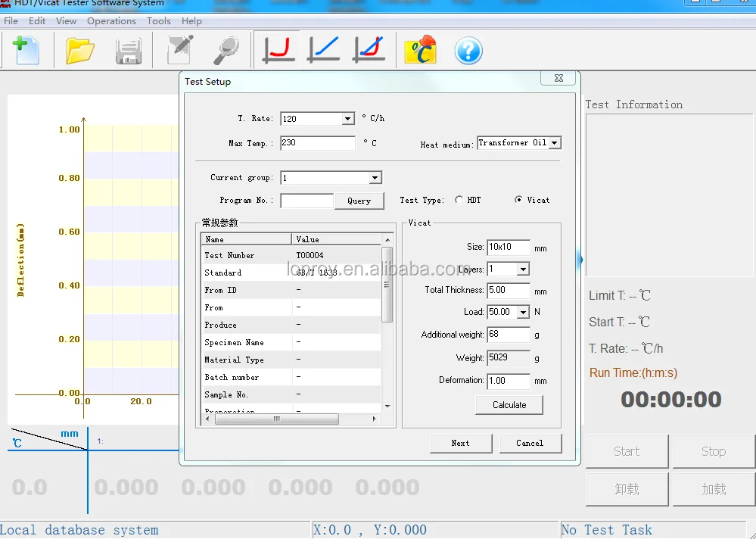The width and height of the screenshot is (756, 539).
Task: Expand the T. Rate dropdown
Action: click(x=347, y=119)
